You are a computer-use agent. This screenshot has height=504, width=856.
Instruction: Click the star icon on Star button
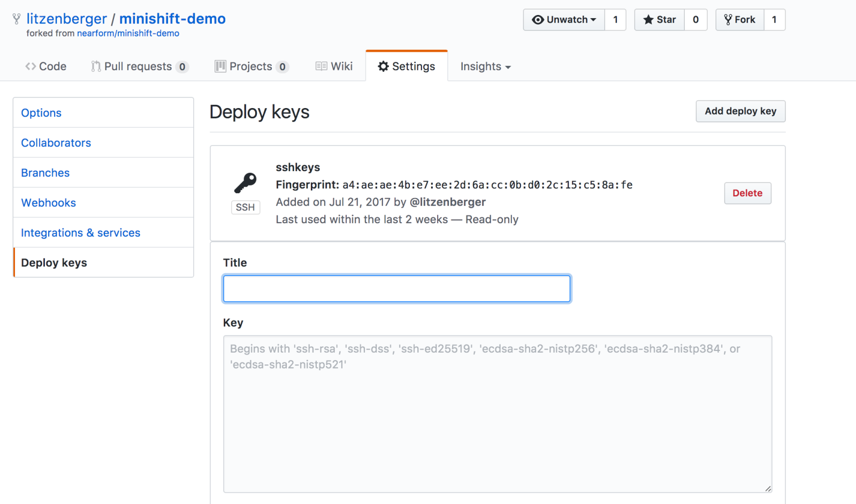[648, 20]
